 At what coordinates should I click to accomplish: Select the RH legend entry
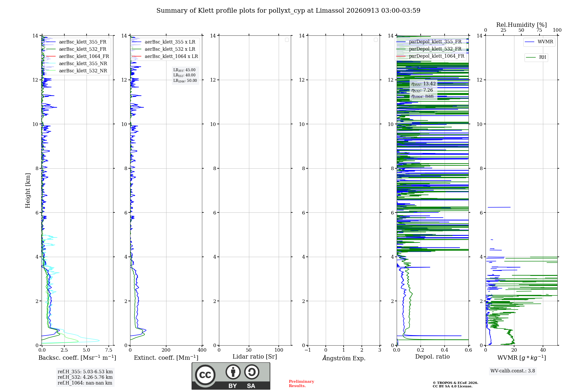click(536, 57)
